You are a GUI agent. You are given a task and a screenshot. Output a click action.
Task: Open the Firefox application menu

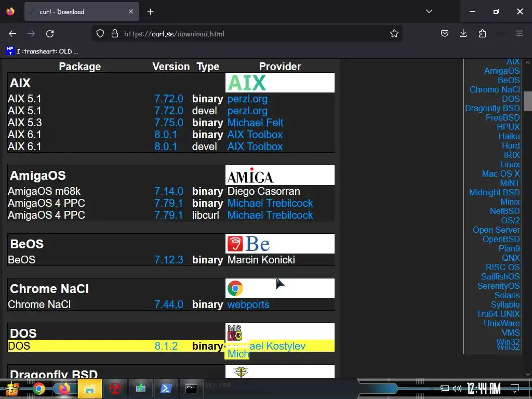point(520,33)
